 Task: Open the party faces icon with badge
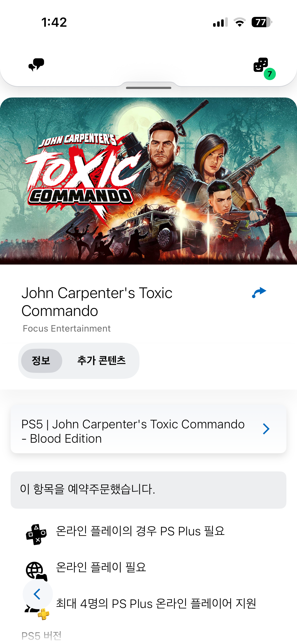tap(261, 65)
